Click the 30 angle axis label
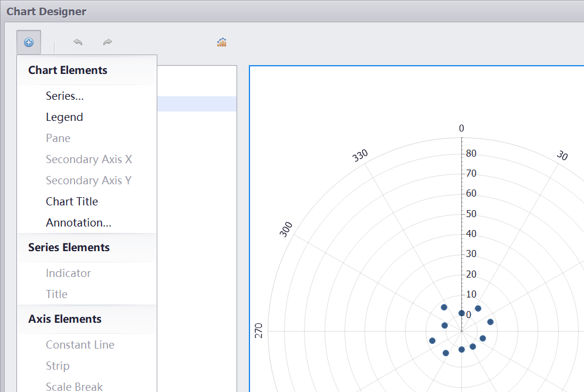Image resolution: width=584 pixels, height=392 pixels. click(562, 155)
